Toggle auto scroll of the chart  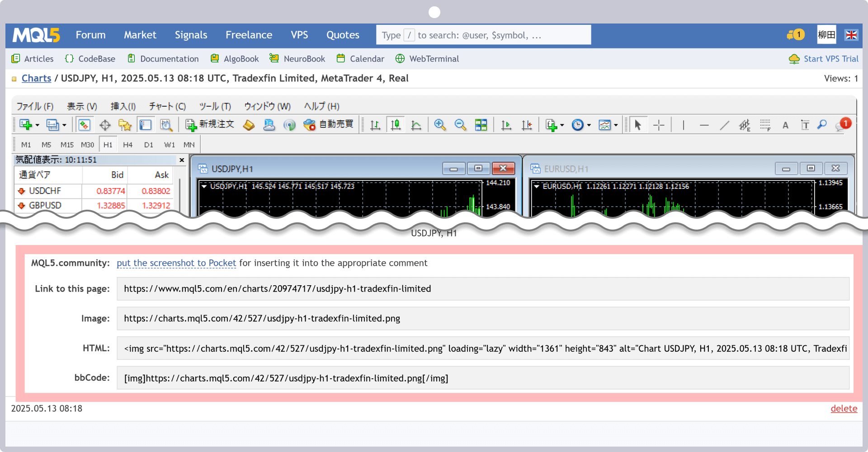point(506,125)
